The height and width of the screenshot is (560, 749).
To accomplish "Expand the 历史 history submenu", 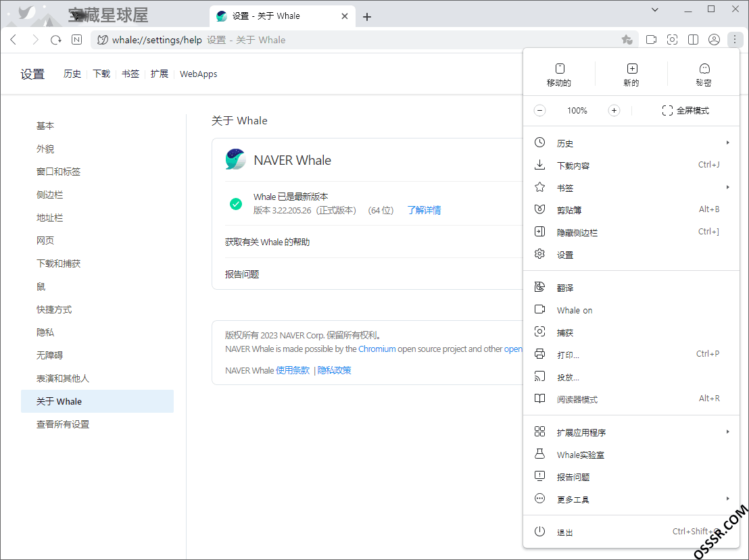I will [631, 143].
